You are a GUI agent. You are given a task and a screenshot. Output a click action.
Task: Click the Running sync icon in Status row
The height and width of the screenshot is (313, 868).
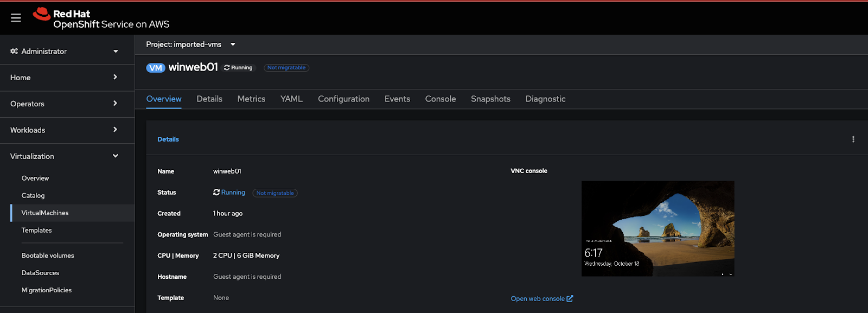[x=216, y=193]
